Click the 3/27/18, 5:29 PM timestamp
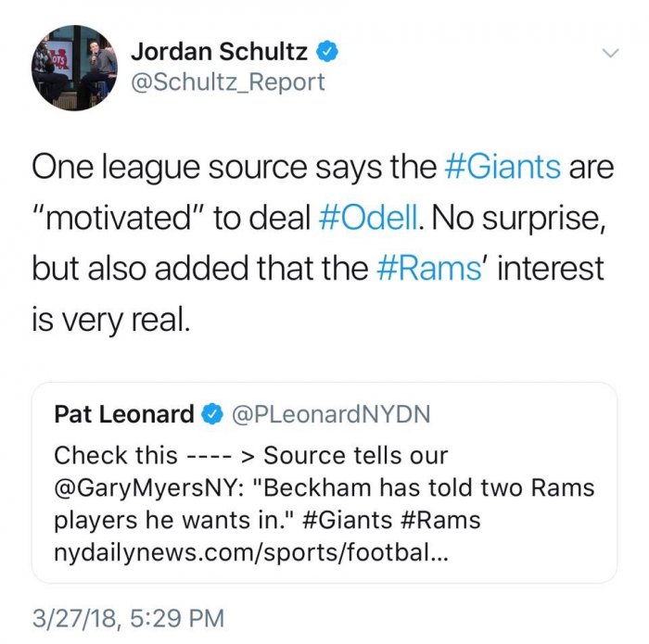This screenshot has height=644, width=649. click(127, 616)
